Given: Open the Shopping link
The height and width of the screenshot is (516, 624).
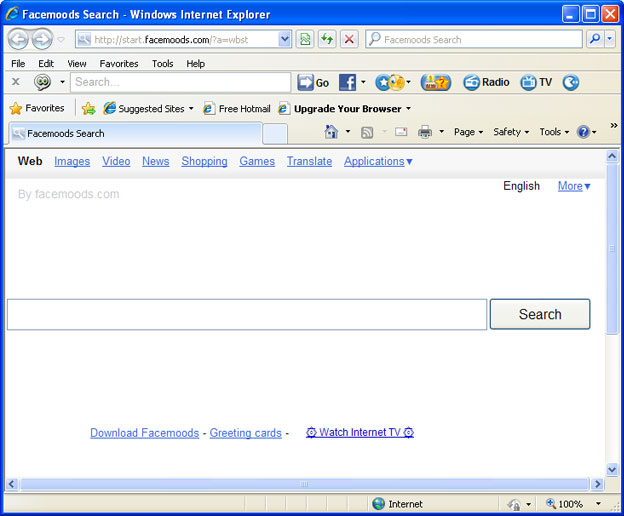Looking at the screenshot, I should pyautogui.click(x=205, y=161).
